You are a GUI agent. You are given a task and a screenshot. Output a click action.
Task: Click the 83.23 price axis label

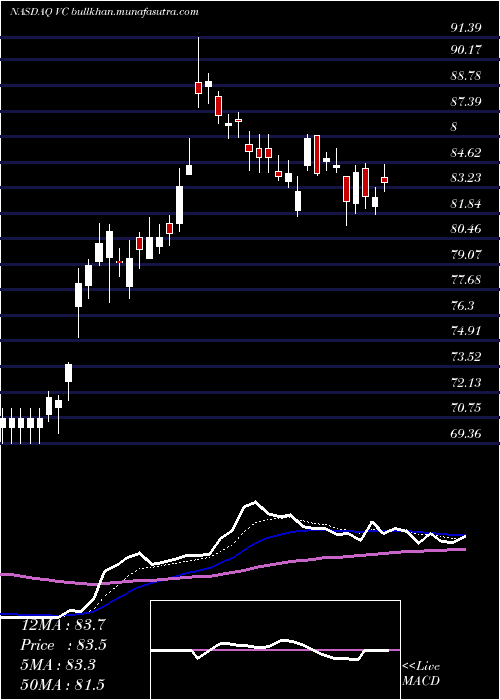[x=466, y=178]
